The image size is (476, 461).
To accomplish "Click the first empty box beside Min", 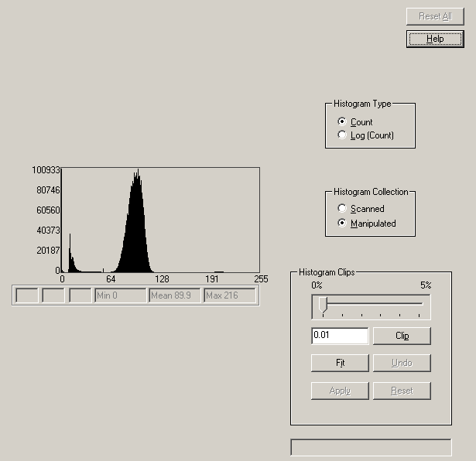I will tap(27, 295).
